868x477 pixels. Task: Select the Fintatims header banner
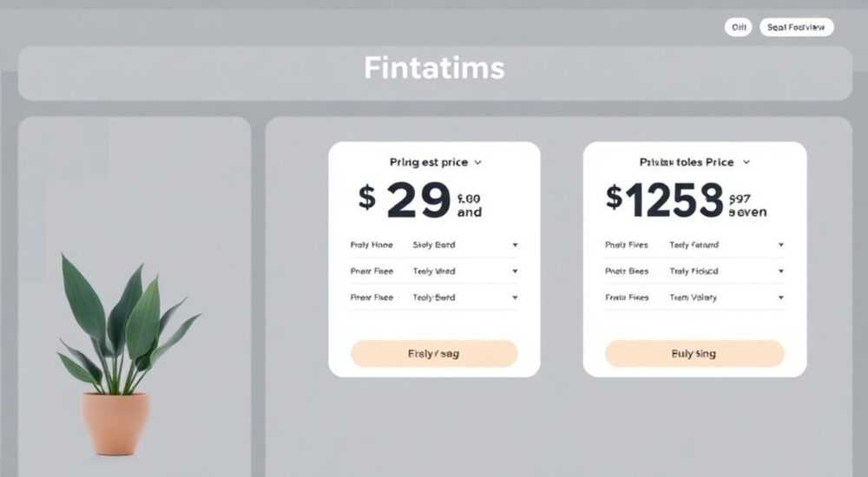(435, 73)
